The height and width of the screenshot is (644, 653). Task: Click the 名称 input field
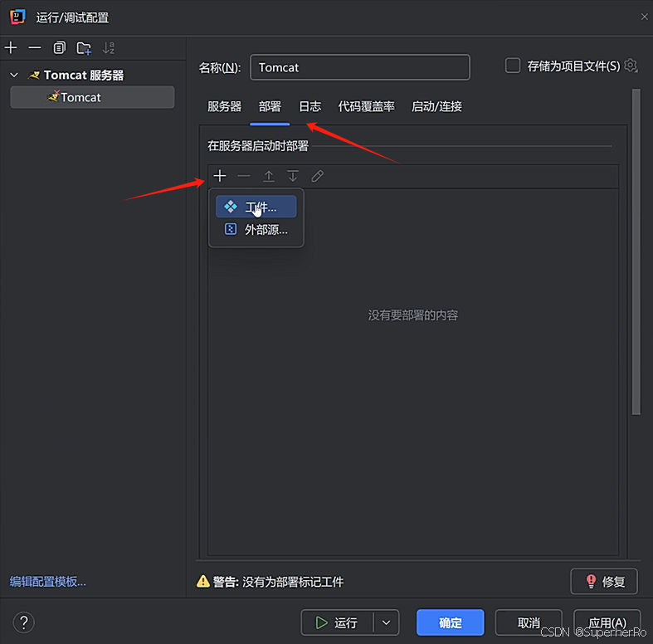pyautogui.click(x=360, y=67)
